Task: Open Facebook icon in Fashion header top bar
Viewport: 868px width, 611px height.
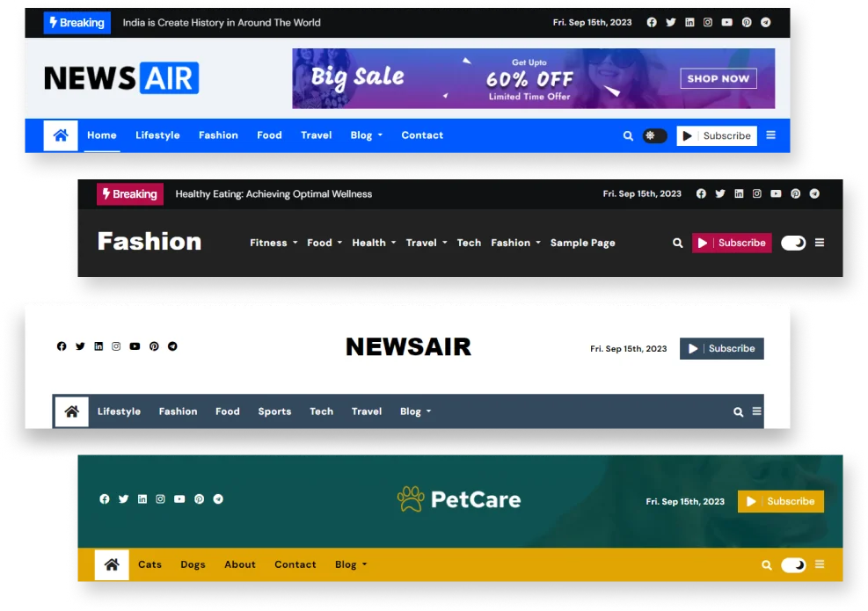Action: [701, 193]
